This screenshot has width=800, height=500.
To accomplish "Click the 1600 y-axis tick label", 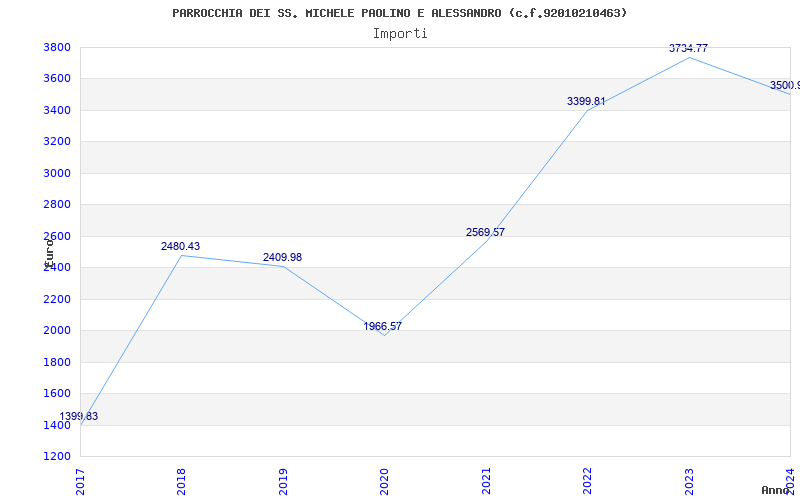I will (57, 393).
